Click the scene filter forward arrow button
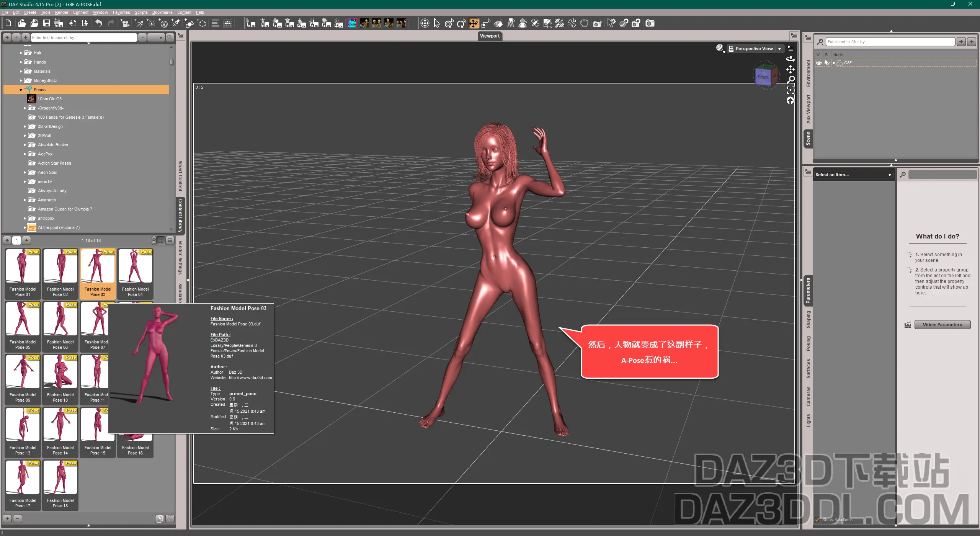The width and height of the screenshot is (980, 536). tap(971, 42)
